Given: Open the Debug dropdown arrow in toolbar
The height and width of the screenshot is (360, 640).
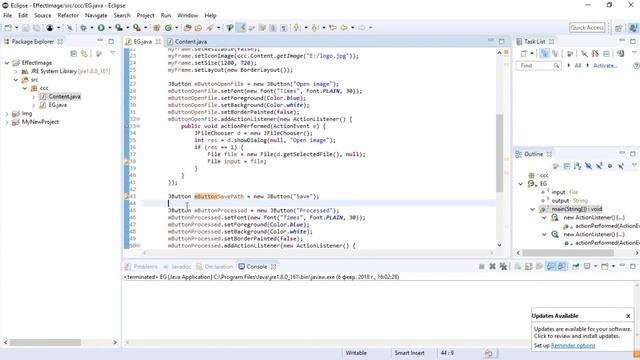Looking at the screenshot, I should [x=91, y=28].
